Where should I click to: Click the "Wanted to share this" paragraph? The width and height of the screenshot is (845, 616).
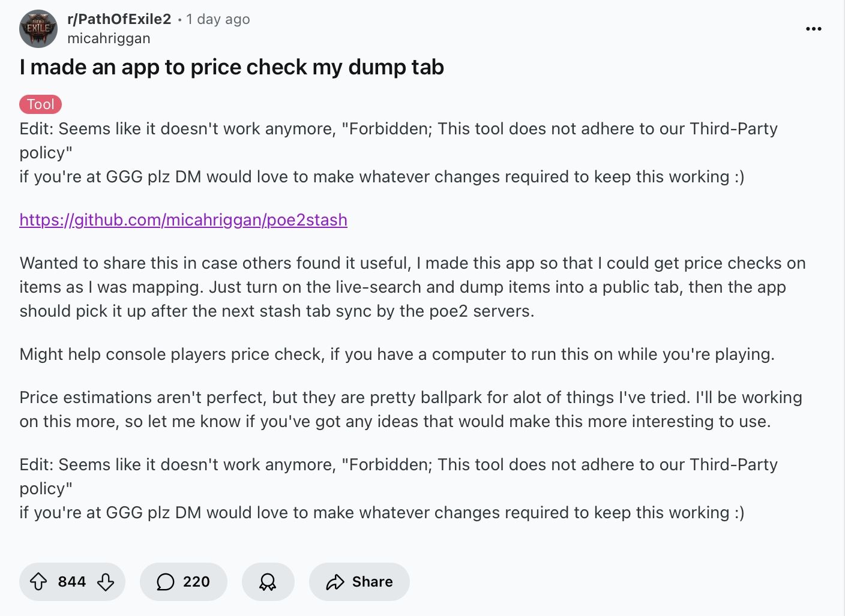coord(412,287)
